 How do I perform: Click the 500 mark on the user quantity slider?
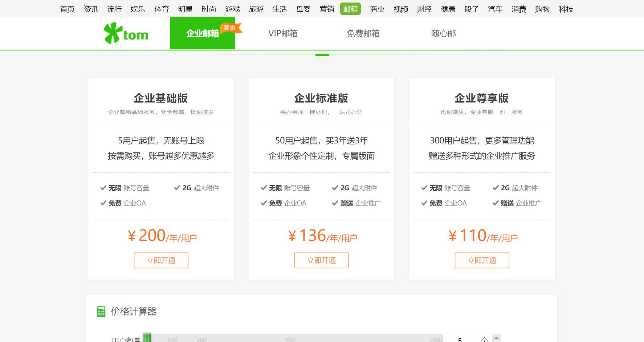point(289,340)
